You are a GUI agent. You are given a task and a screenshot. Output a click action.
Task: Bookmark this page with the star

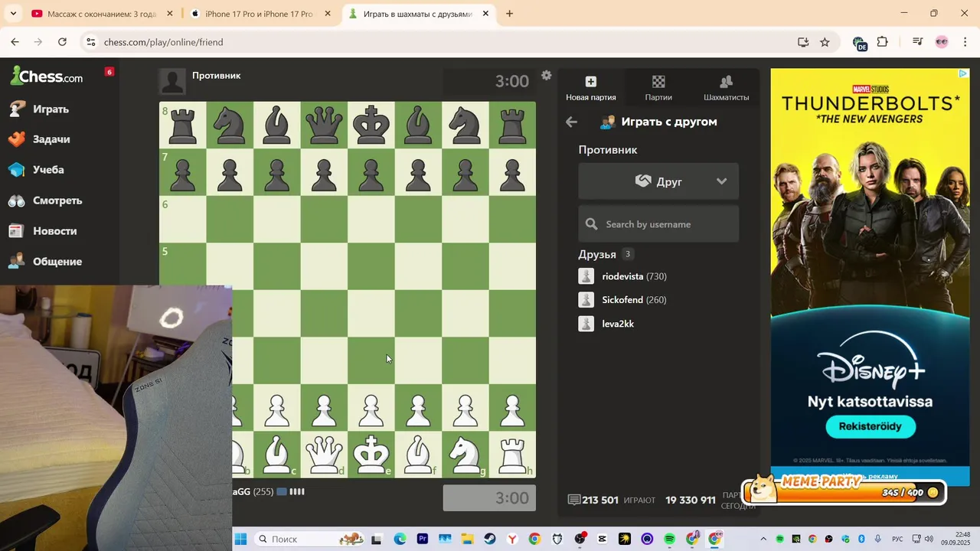(825, 42)
